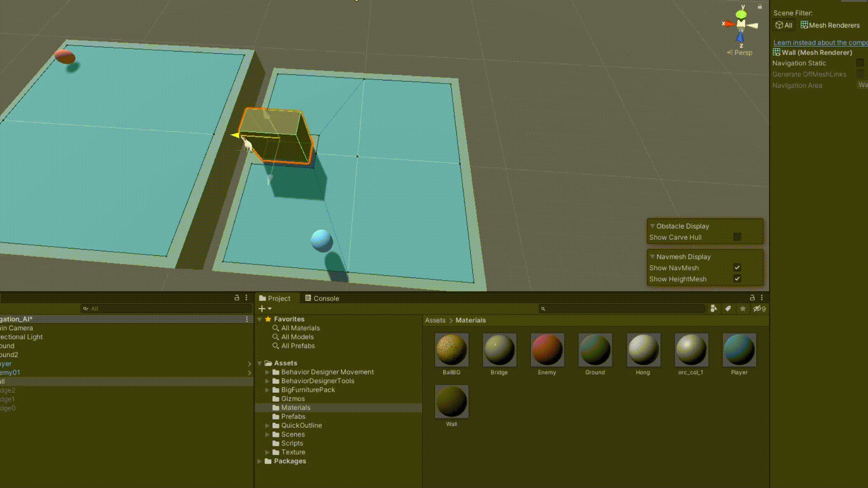
Task: Click the Mesh Renderers scene filter
Action: click(x=830, y=25)
